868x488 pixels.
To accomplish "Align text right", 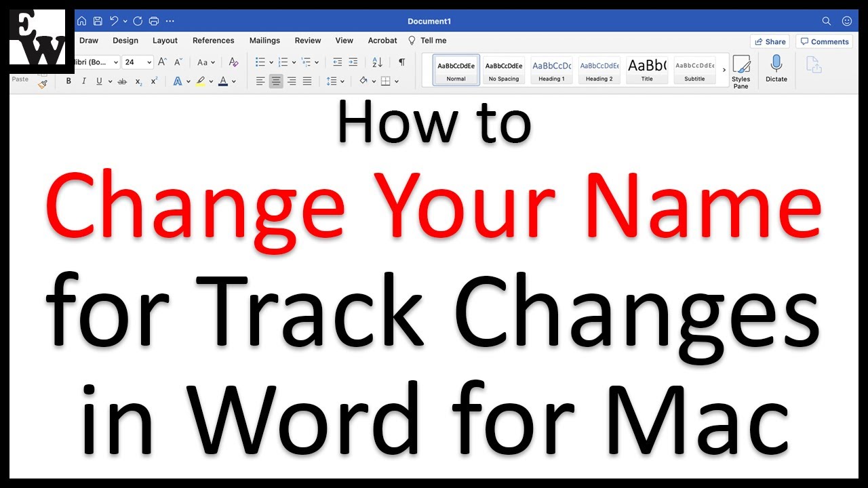I will pyautogui.click(x=292, y=81).
